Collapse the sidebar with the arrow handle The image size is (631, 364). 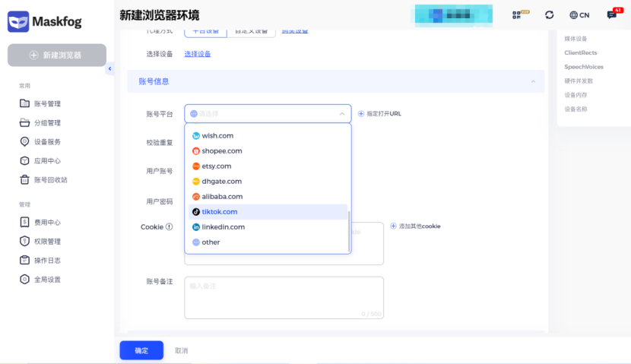click(109, 69)
